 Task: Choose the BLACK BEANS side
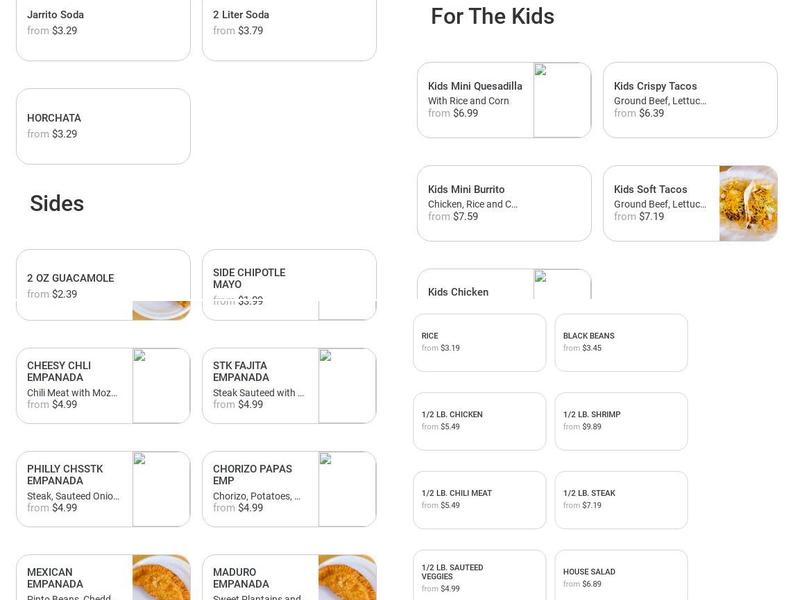click(x=621, y=342)
